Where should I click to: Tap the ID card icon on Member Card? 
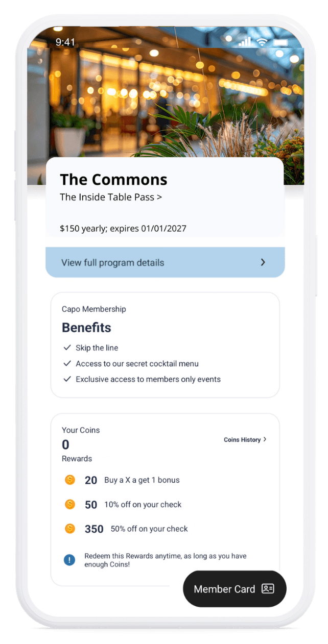click(268, 589)
